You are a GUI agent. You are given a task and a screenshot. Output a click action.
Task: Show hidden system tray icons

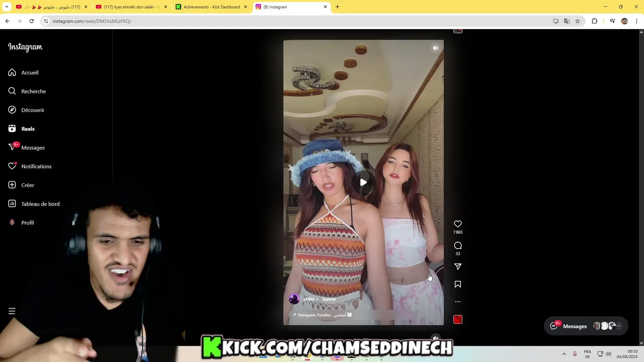(x=563, y=354)
